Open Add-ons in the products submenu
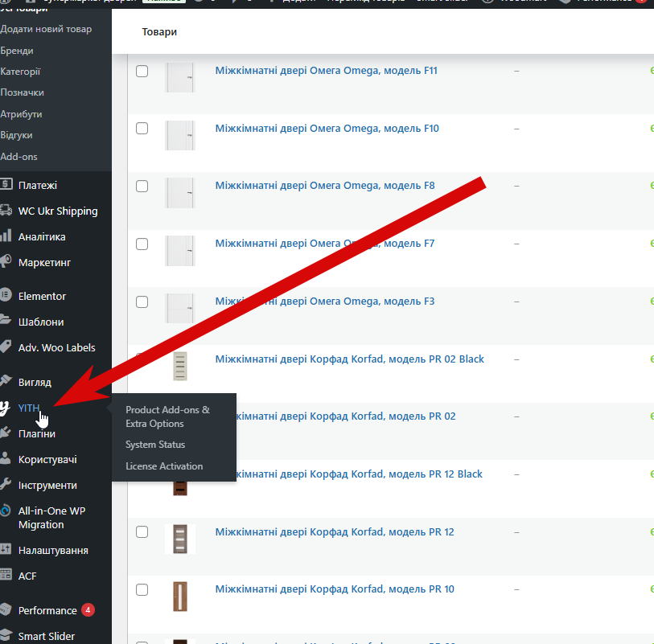 point(19,157)
